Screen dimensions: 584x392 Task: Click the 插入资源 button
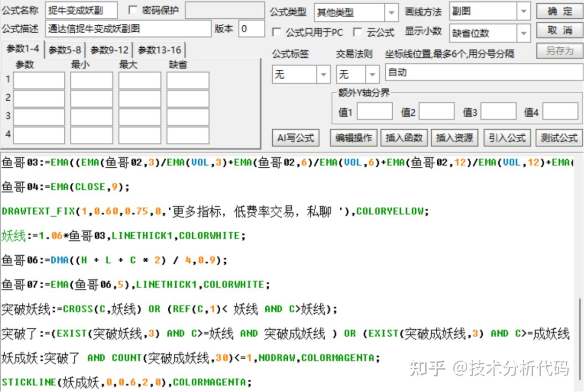point(455,138)
